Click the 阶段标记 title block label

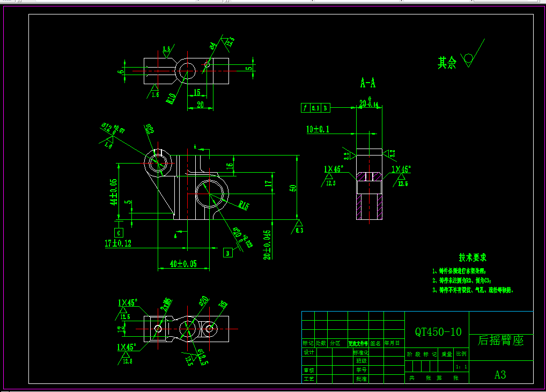point(422,354)
